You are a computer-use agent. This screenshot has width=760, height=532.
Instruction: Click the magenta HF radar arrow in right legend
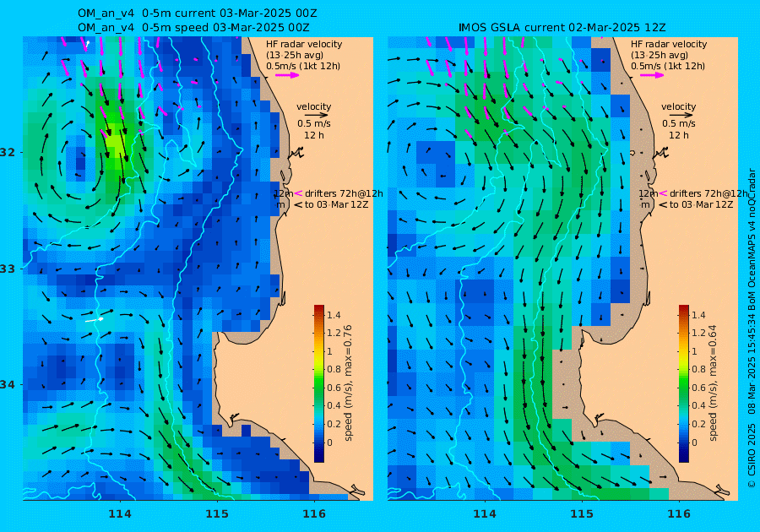click(x=652, y=75)
